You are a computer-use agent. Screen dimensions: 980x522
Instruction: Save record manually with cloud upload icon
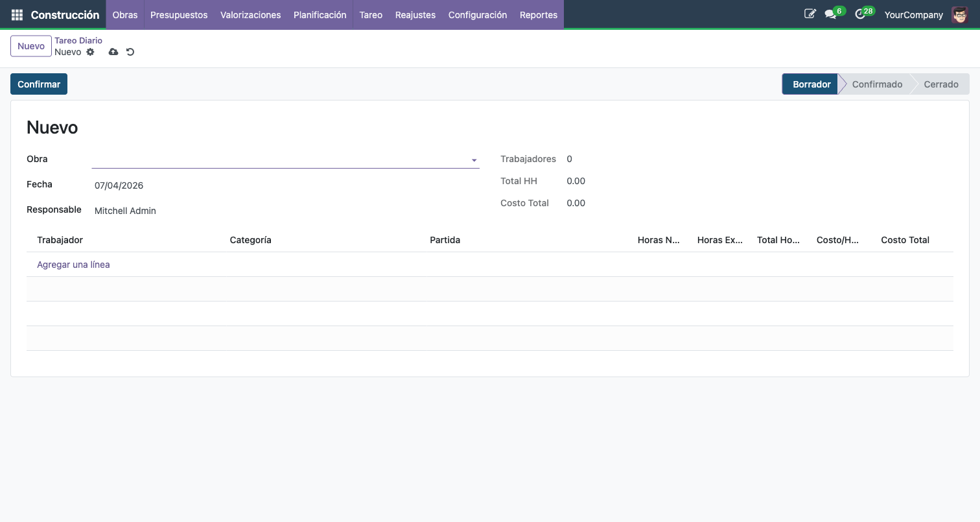tap(113, 52)
